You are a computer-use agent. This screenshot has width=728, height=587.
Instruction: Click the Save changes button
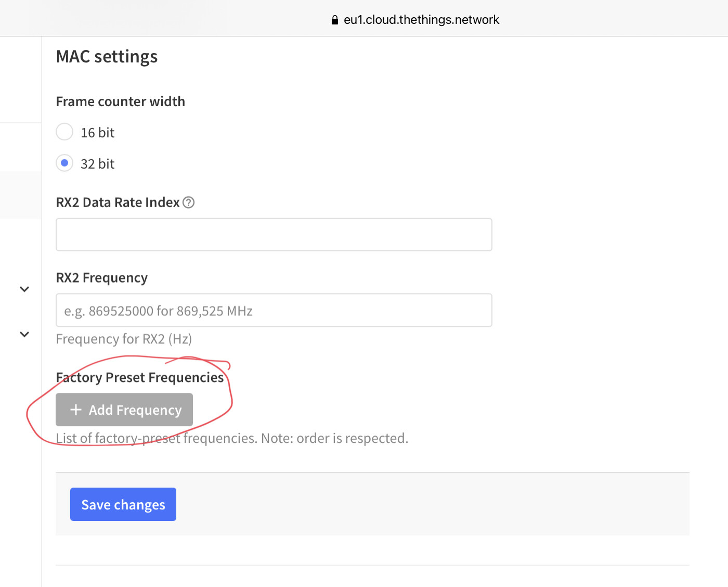pos(123,504)
